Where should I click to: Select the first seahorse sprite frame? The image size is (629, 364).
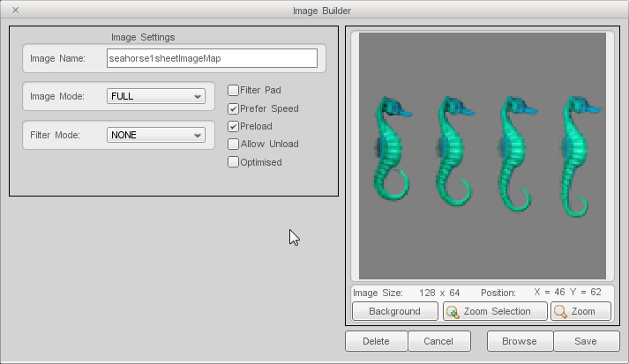click(392, 148)
